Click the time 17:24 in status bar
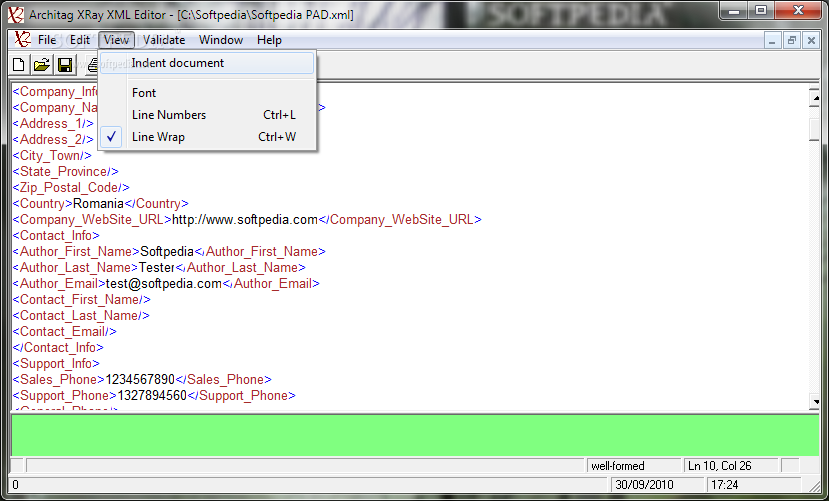 tap(754, 485)
